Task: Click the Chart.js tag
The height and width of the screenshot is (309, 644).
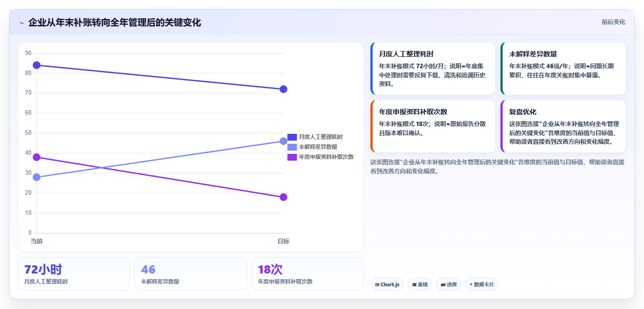Action: tap(387, 284)
